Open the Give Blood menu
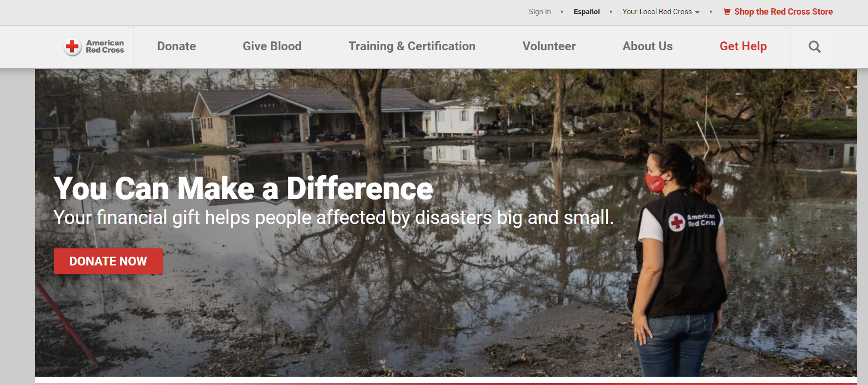 click(272, 46)
